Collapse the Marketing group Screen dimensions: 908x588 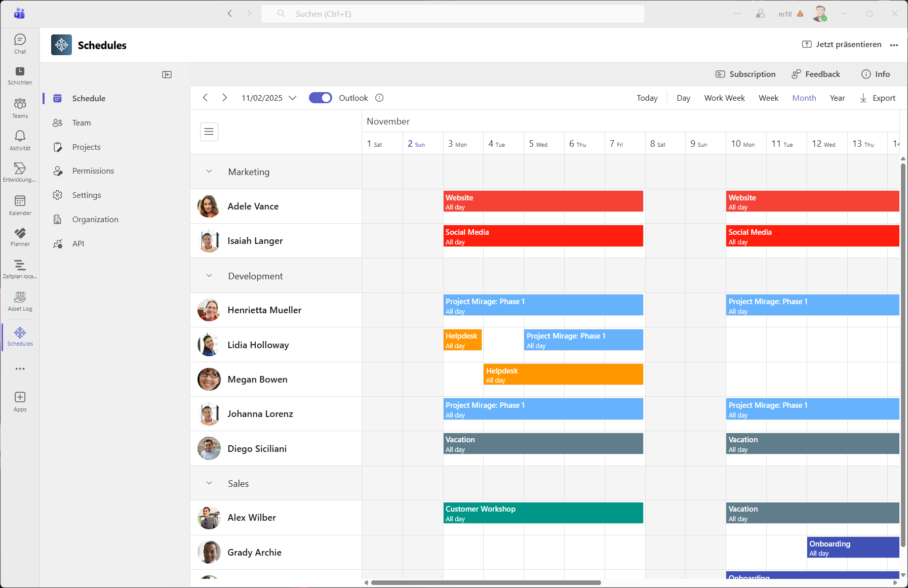[209, 172]
